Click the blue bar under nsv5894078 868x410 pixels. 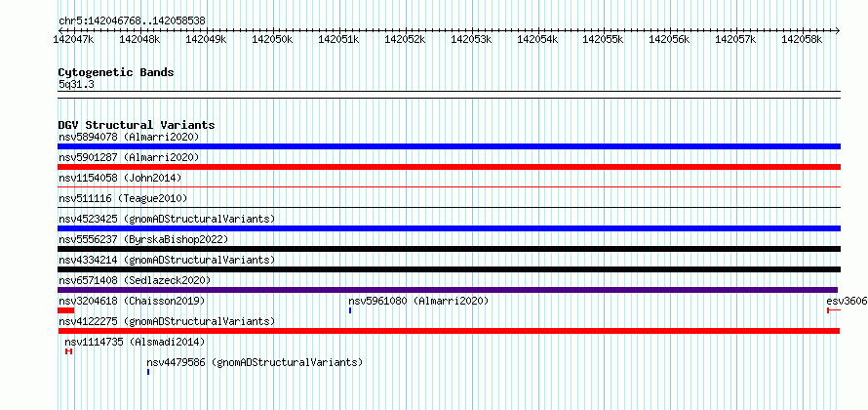tap(449, 146)
